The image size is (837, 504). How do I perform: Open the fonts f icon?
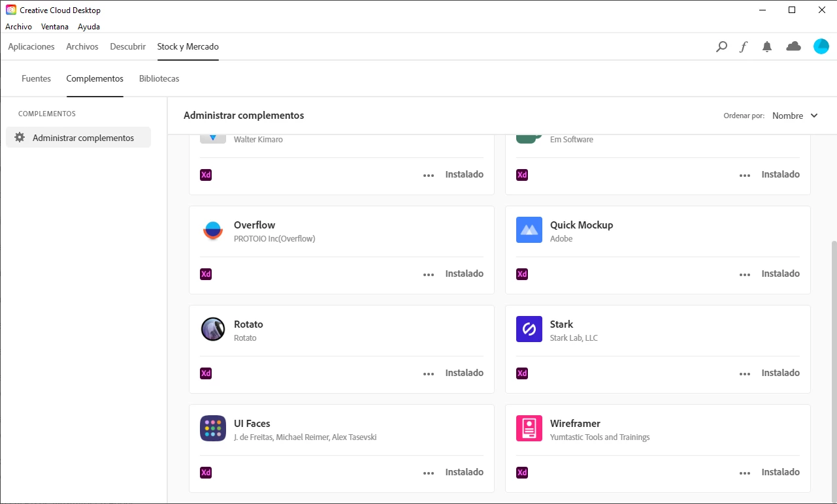click(x=744, y=47)
